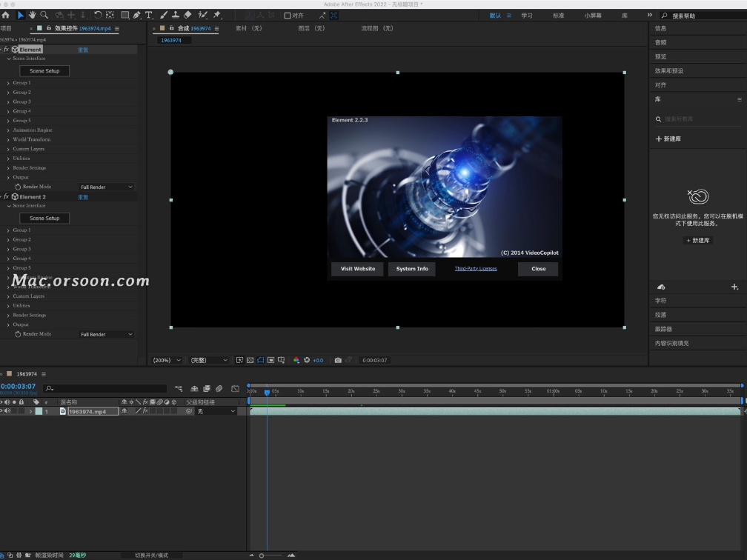Screen dimensions: 747x560
Task: Open the parent link dropdown showing 无
Action: tap(215, 410)
